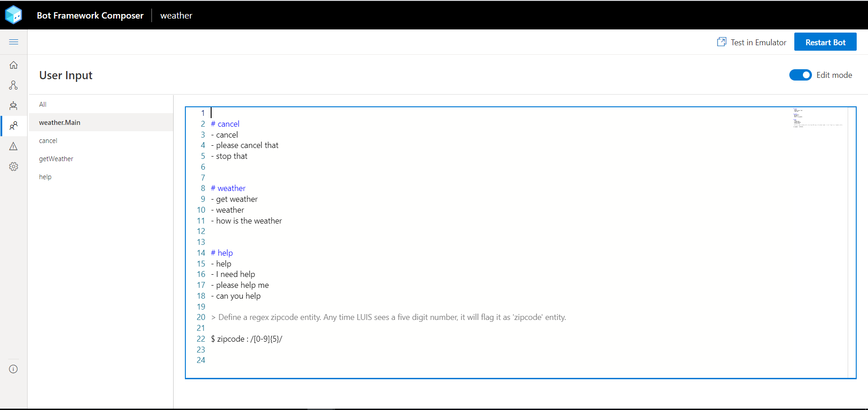Select the User Input sidebar icon
The height and width of the screenshot is (410, 868).
[x=14, y=126]
